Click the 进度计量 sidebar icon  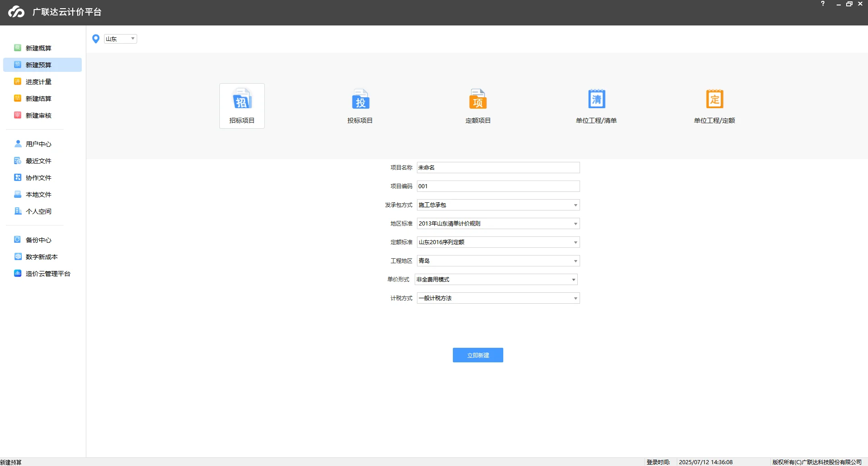coord(18,81)
